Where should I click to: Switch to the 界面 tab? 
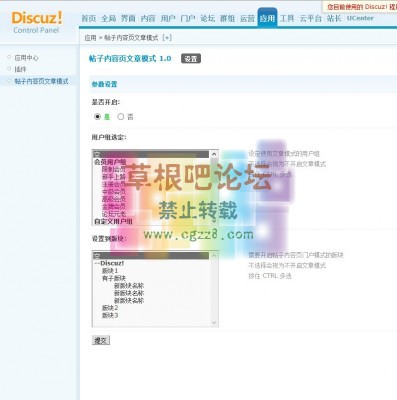point(128,19)
